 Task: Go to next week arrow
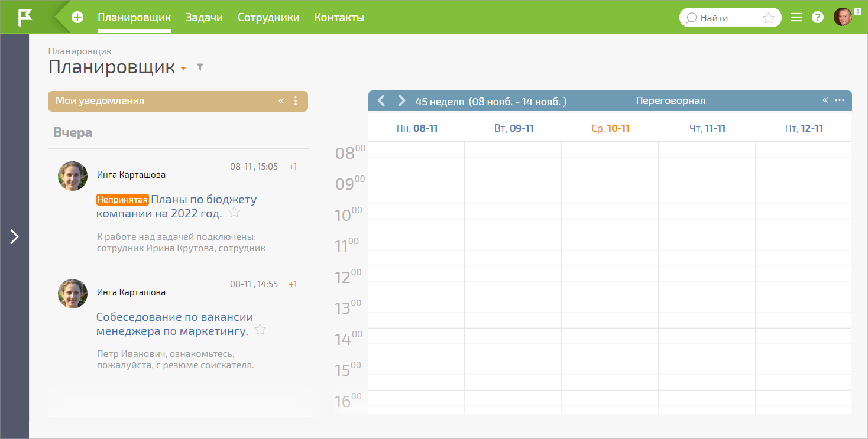[x=401, y=100]
